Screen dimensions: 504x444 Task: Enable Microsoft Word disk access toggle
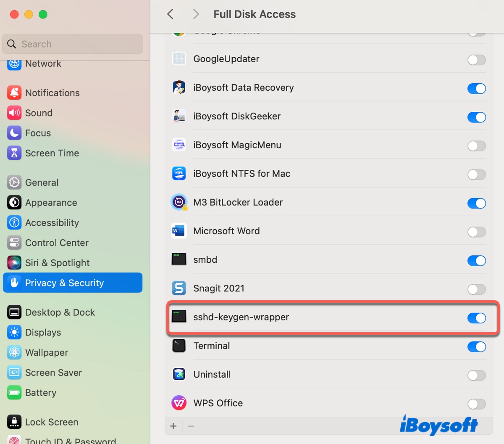coord(477,232)
